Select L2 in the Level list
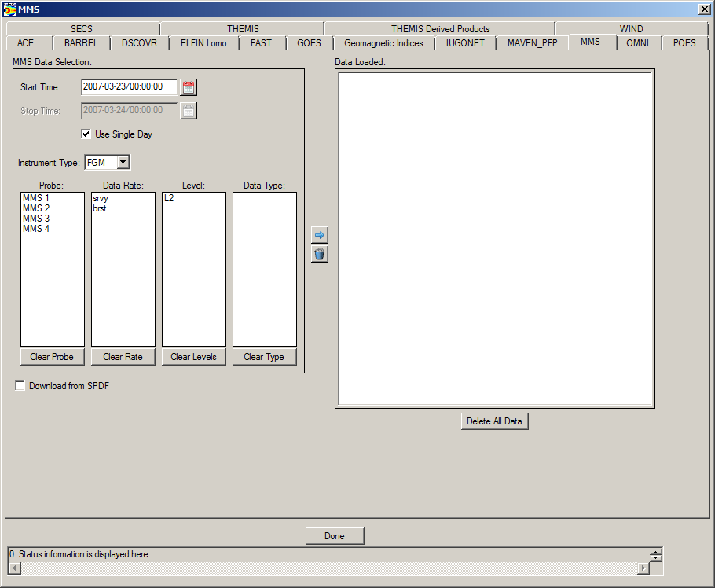Viewport: 715px width, 588px height. click(x=169, y=198)
